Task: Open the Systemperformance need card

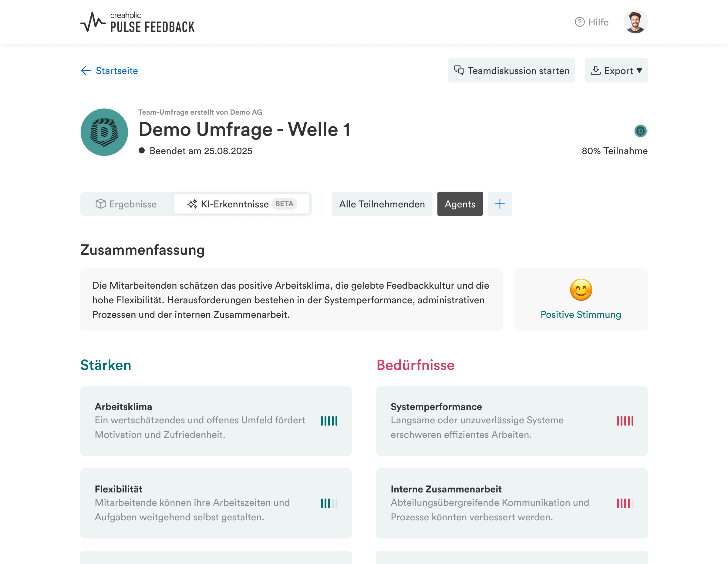Action: coord(512,421)
